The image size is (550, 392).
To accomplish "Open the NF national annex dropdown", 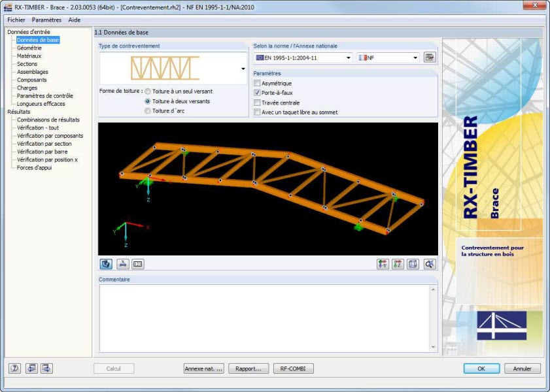I will click(415, 57).
